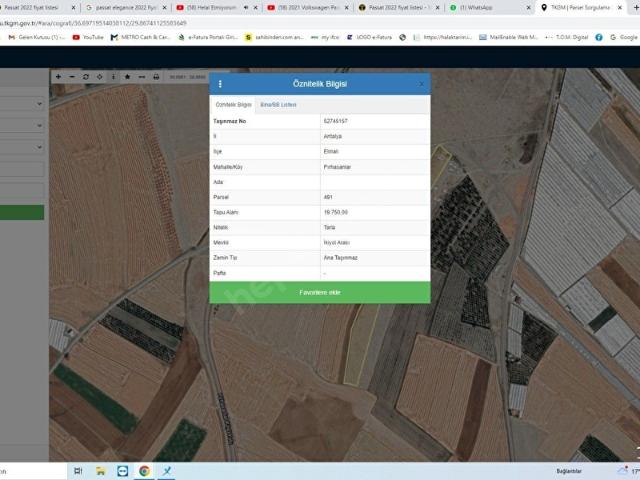This screenshot has height=480, width=640.
Task: Open the Google bookmark
Action: [624, 37]
